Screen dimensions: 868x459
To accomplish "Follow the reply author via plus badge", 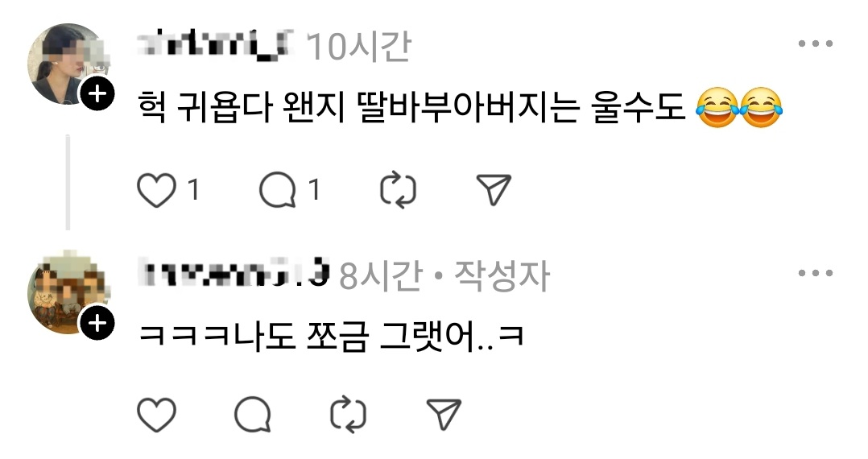I will click(97, 323).
